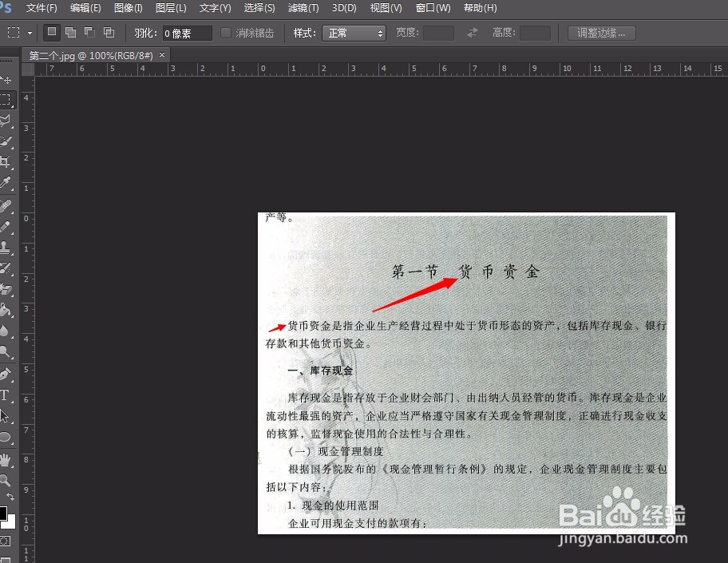Open the 样式 style dropdown
Screen dimensions: 728x563
(355, 34)
